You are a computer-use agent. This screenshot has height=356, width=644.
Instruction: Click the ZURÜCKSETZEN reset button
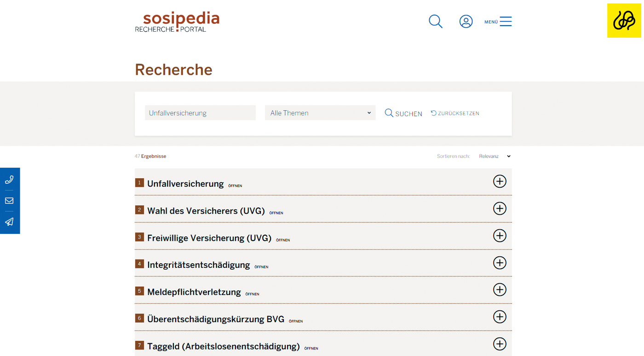455,113
